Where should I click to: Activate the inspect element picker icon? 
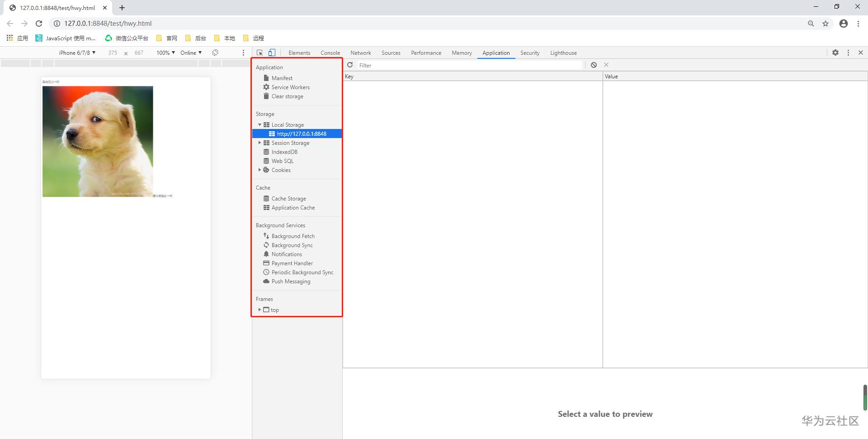[260, 52]
